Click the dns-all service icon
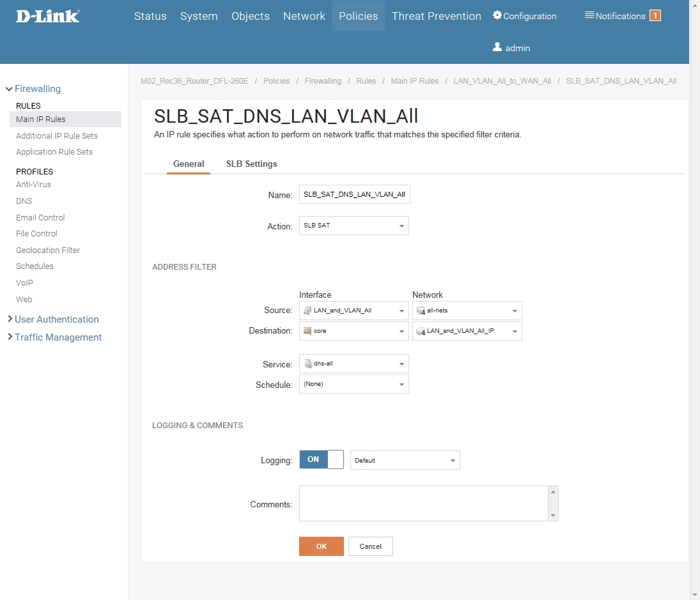700x600 pixels. point(307,364)
